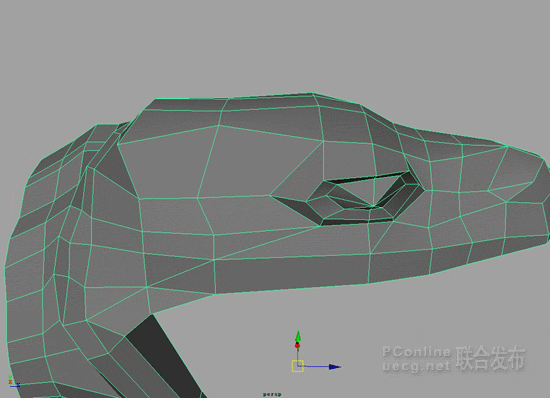Click the XYZ view axis indicator

pyautogui.click(x=14, y=381)
